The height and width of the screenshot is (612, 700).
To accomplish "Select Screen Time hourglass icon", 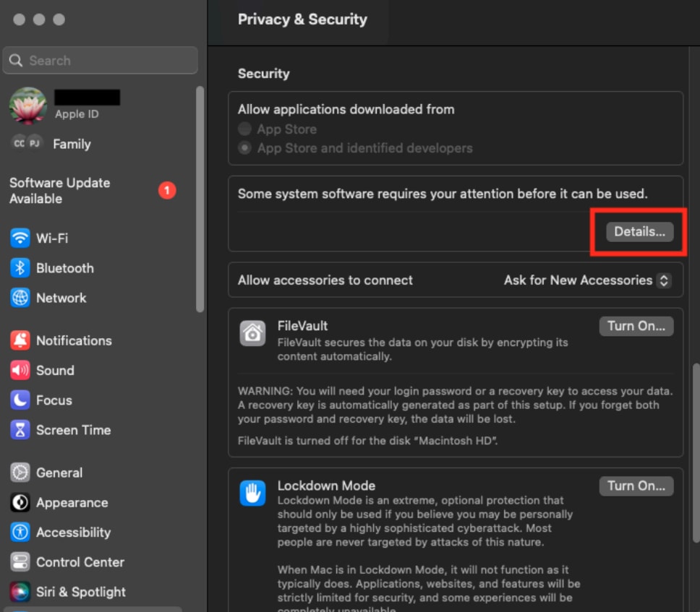I will [x=20, y=430].
